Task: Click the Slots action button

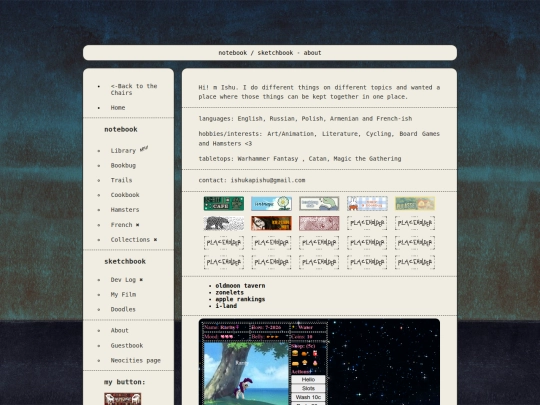Action: [308, 388]
